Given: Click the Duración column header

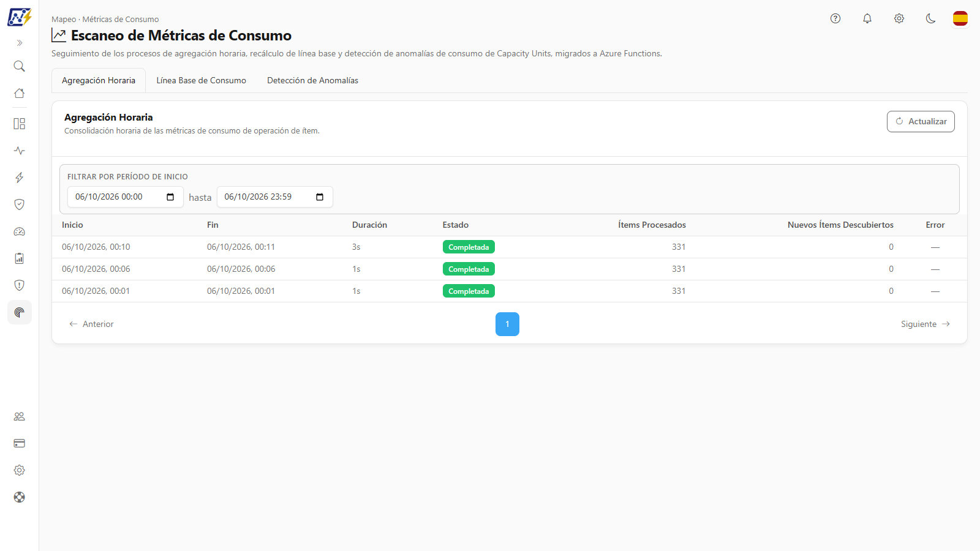Looking at the screenshot, I should pyautogui.click(x=369, y=225).
